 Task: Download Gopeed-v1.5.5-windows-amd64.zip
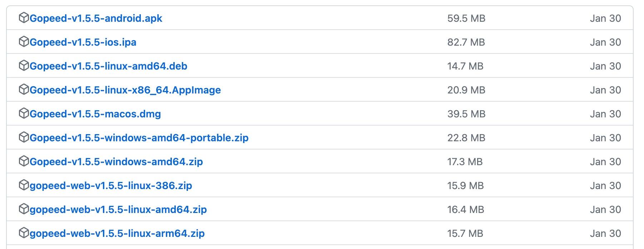(116, 162)
